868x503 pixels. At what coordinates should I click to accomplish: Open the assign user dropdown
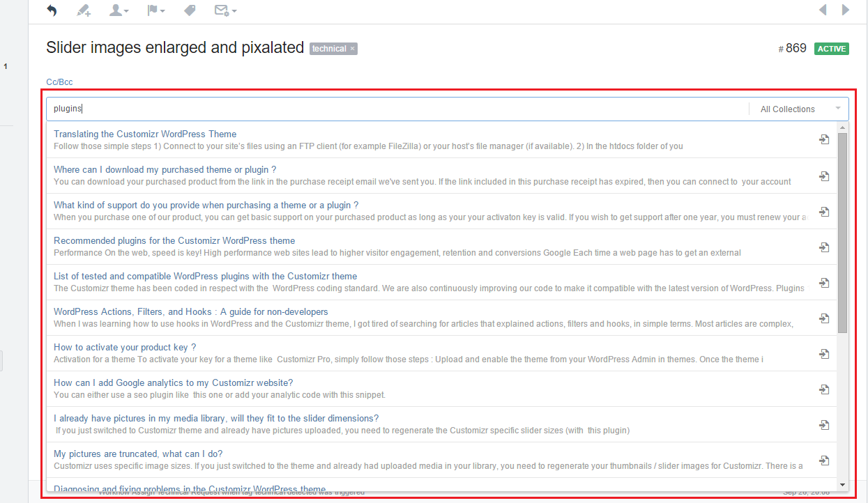[x=120, y=10]
